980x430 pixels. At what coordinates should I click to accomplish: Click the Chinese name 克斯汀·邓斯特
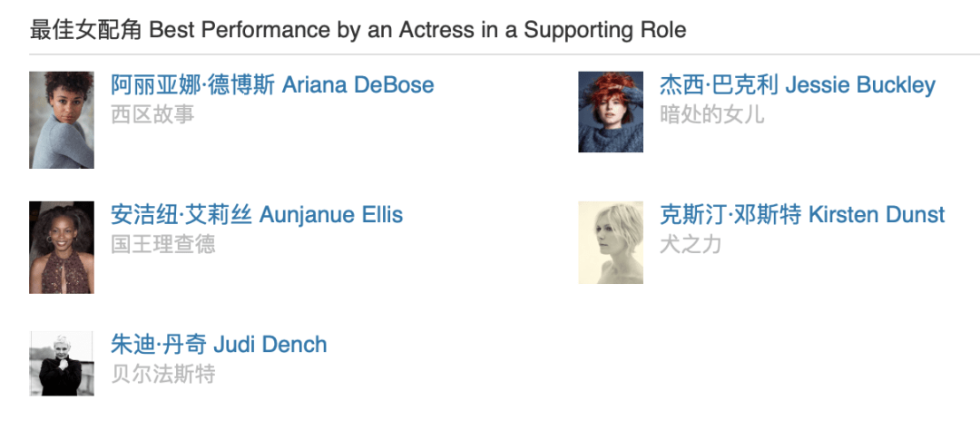pos(730,215)
